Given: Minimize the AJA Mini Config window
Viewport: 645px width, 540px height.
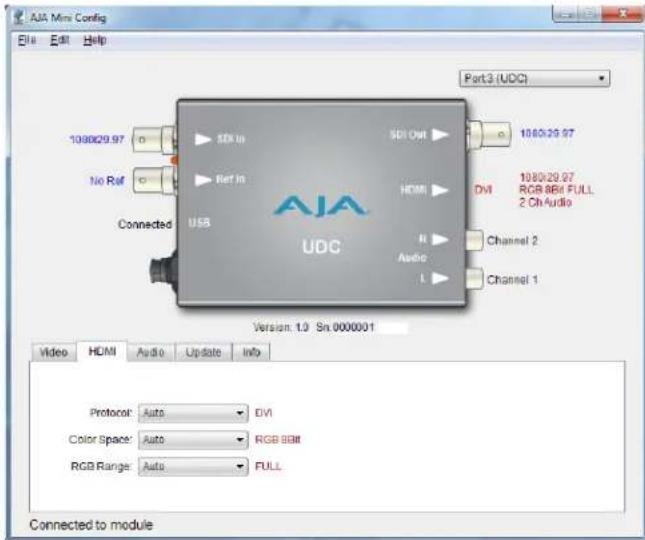Looking at the screenshot, I should pyautogui.click(x=566, y=14).
